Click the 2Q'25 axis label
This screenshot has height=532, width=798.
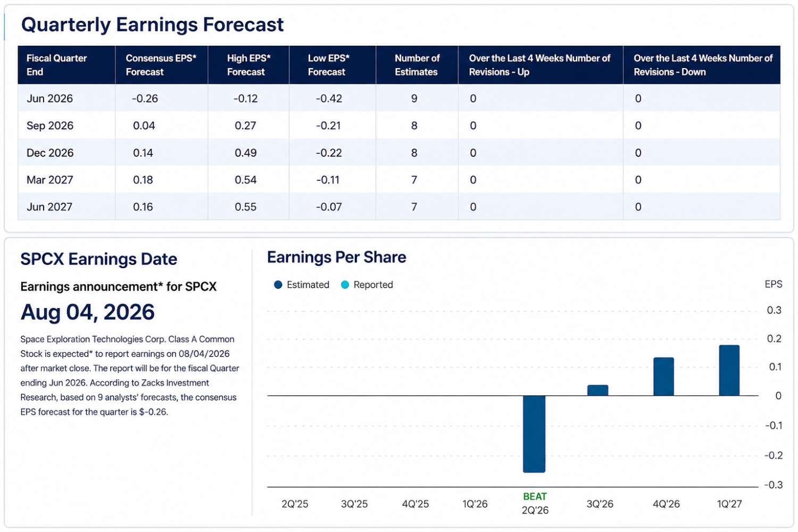click(295, 504)
